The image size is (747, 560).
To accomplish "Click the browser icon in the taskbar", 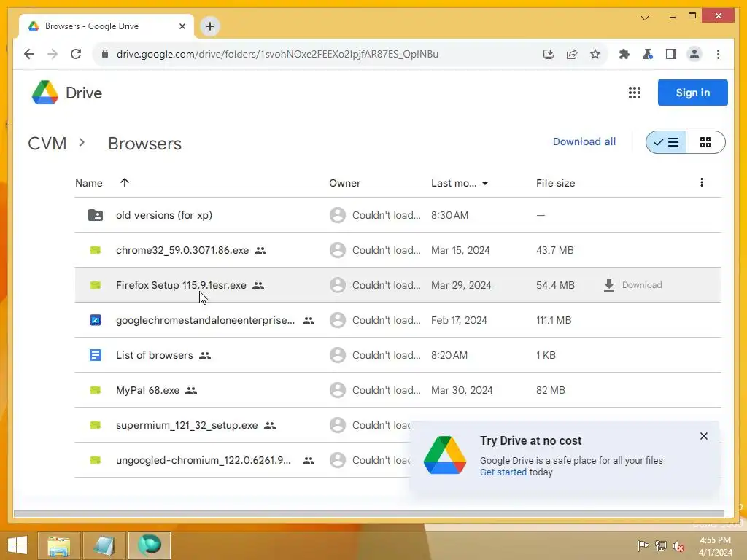I will coord(149,545).
